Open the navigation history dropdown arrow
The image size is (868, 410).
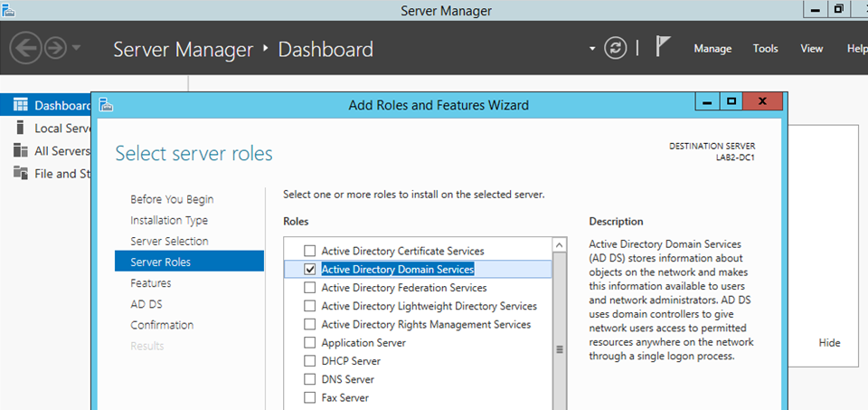click(76, 48)
